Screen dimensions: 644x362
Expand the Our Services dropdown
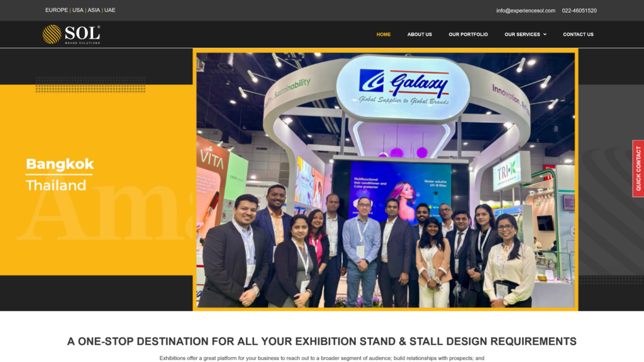525,35
